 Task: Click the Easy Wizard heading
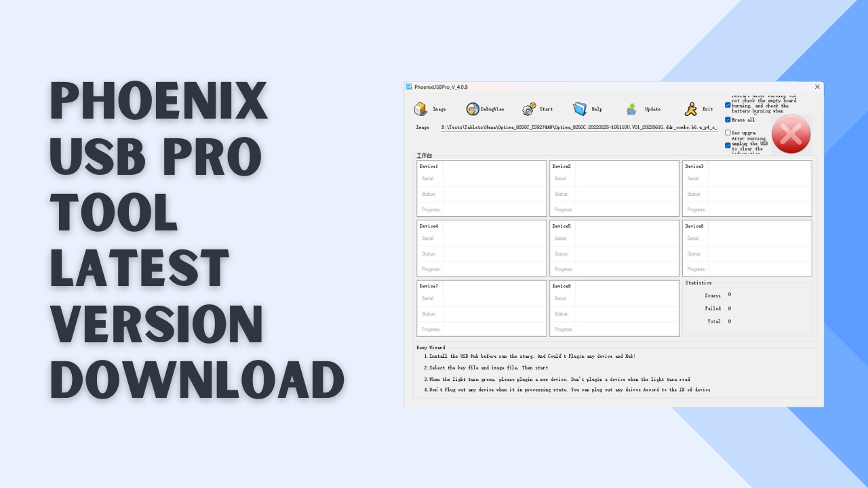pos(431,347)
